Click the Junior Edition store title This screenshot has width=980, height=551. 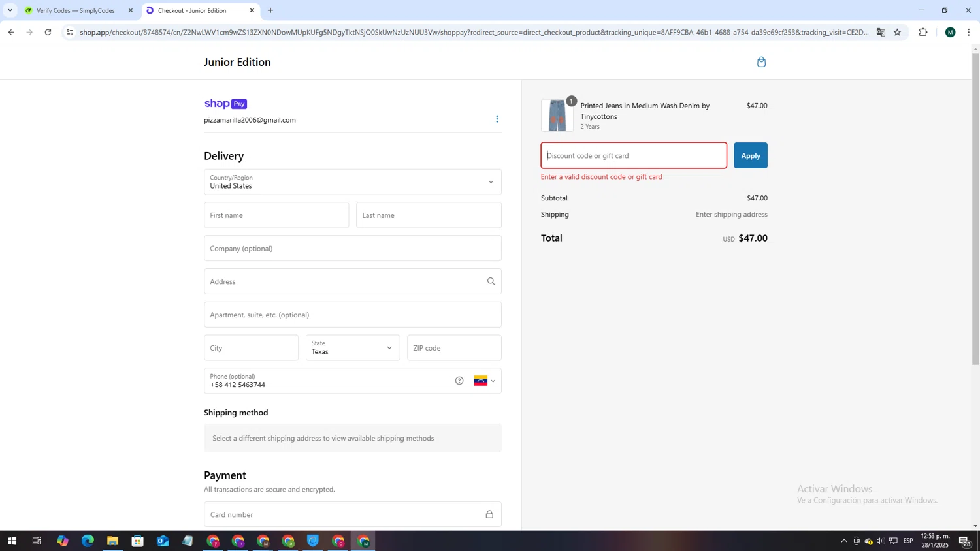237,62
